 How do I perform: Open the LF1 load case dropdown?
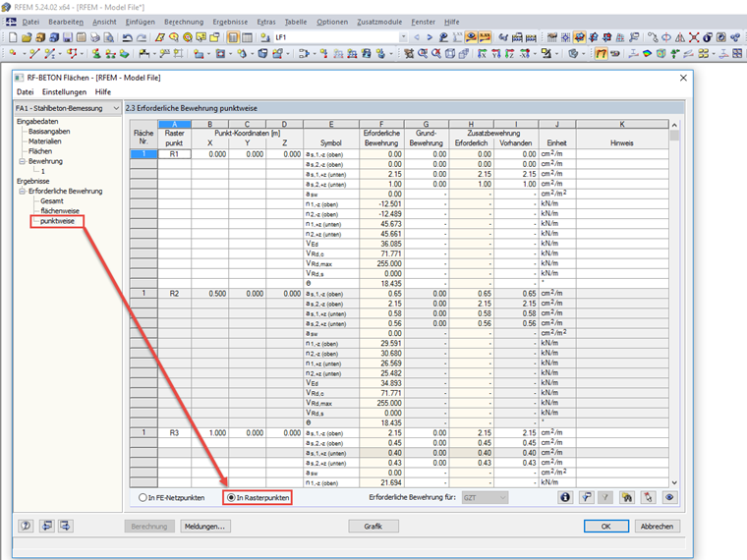pos(403,37)
